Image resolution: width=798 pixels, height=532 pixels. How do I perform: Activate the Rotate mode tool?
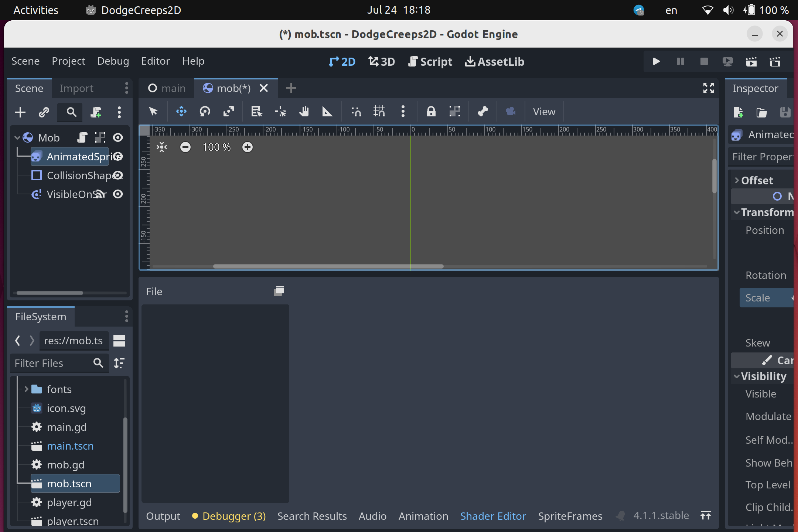(x=205, y=112)
